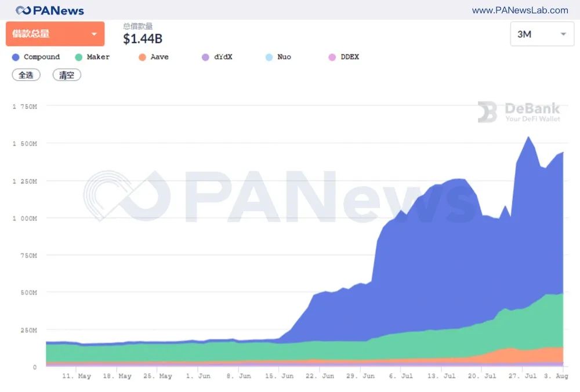
Task: Click the PANews logo icon
Action: tap(23, 10)
